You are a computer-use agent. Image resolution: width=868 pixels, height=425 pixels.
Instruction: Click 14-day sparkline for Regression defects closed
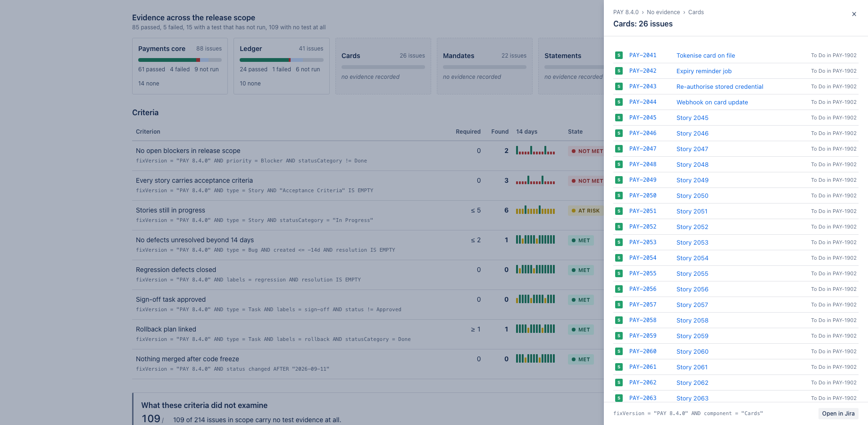(535, 270)
